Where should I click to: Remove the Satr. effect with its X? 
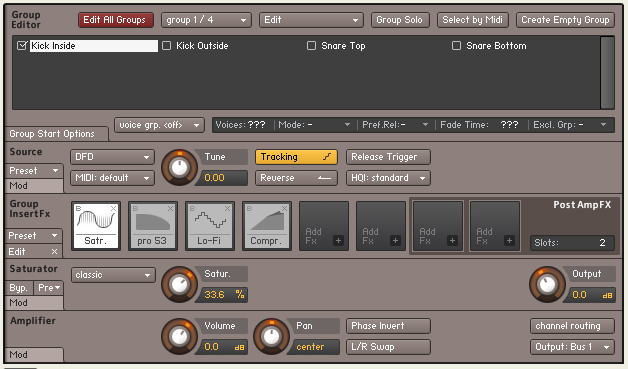pyautogui.click(x=113, y=208)
